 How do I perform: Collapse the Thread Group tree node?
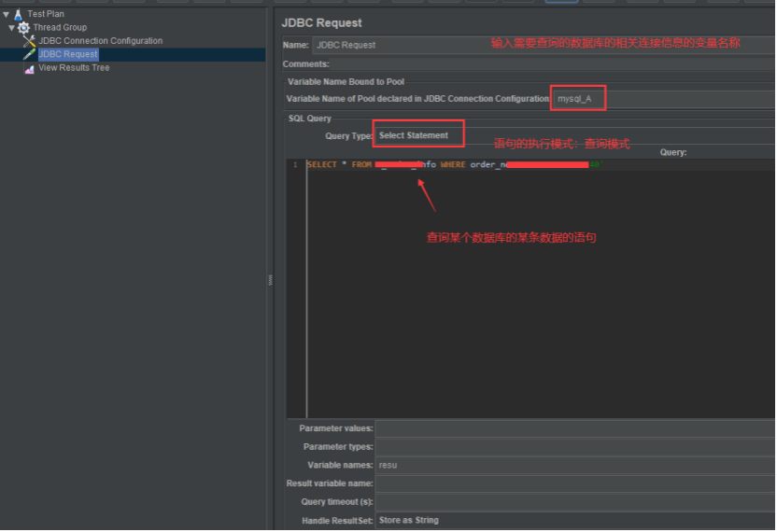(11, 28)
